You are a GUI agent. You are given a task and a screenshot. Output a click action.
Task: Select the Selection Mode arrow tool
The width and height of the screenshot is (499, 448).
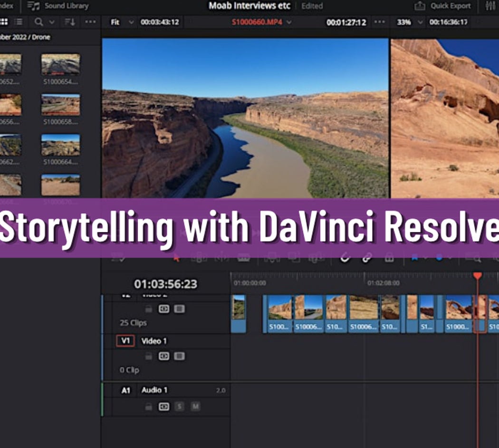176,258
